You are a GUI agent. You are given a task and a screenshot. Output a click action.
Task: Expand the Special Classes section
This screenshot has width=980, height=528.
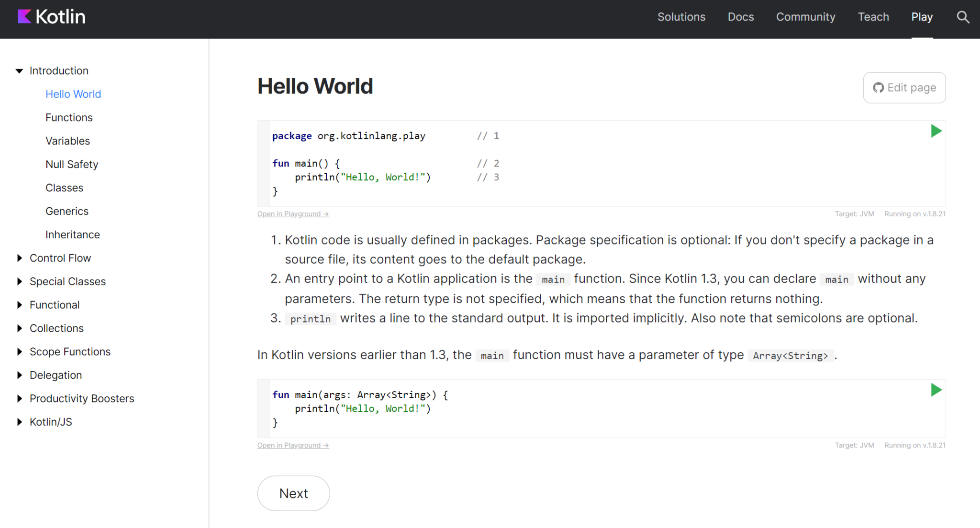pos(19,281)
